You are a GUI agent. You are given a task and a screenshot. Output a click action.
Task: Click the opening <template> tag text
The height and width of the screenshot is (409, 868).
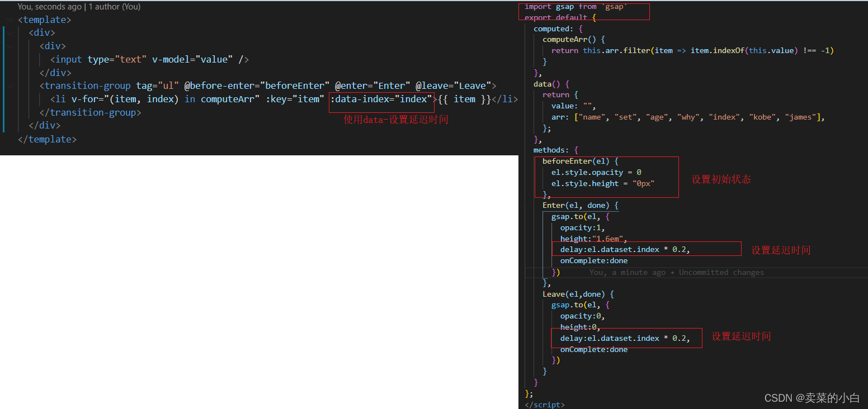coord(45,20)
